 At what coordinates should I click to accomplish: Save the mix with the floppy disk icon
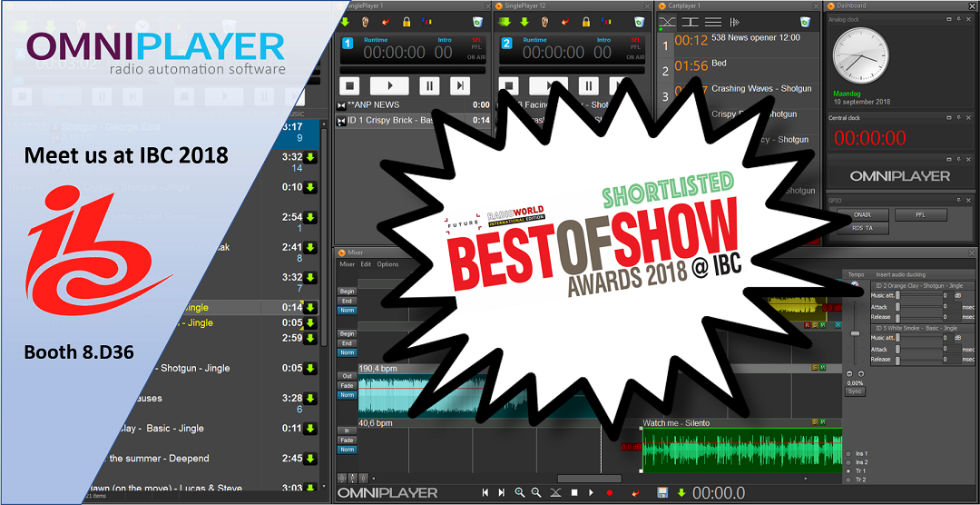point(662,492)
